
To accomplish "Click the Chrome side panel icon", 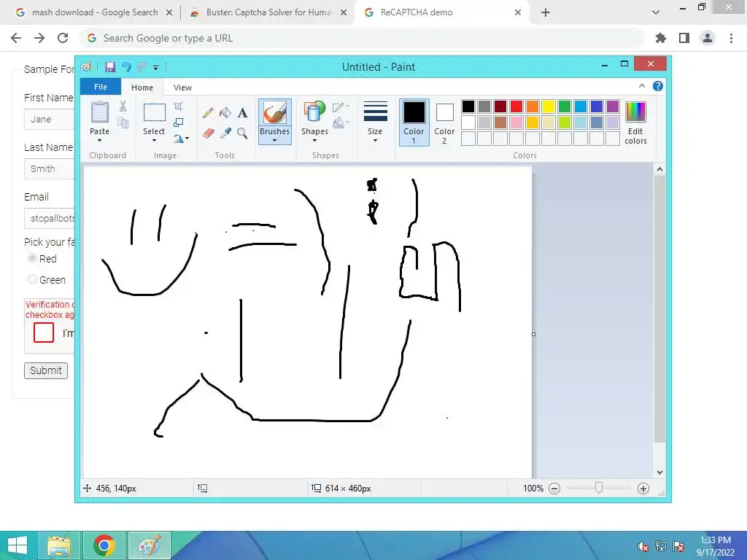I will point(684,38).
